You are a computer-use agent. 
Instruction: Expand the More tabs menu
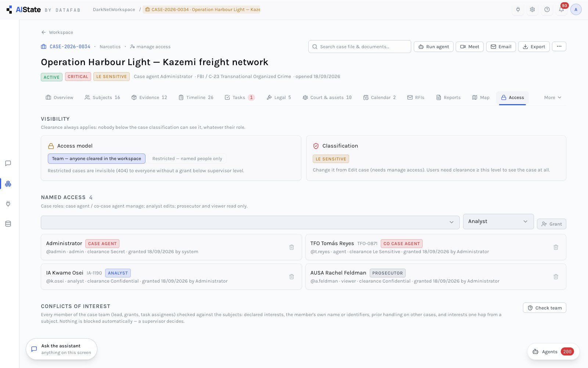[x=553, y=98]
